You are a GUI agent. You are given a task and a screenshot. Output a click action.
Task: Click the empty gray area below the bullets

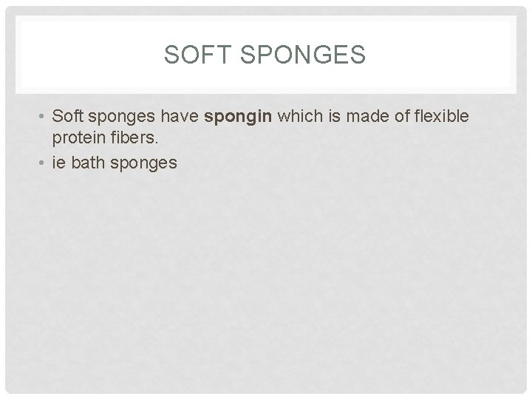pos(266,281)
